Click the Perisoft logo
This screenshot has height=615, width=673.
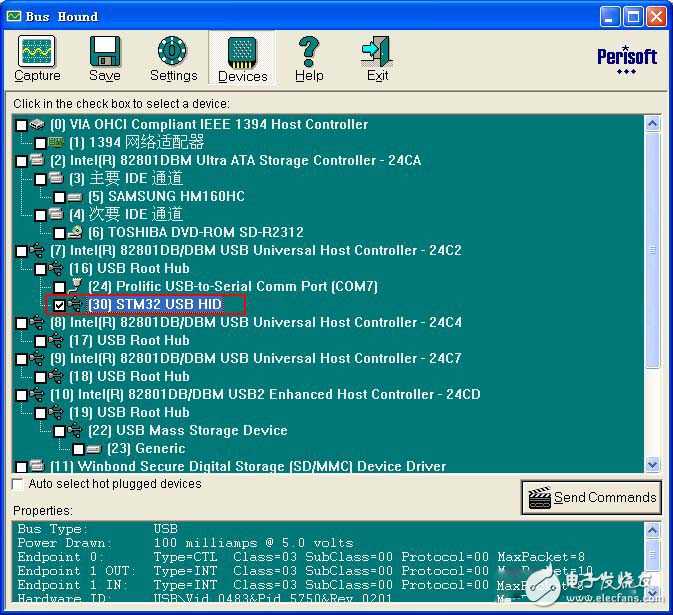pyautogui.click(x=626, y=60)
